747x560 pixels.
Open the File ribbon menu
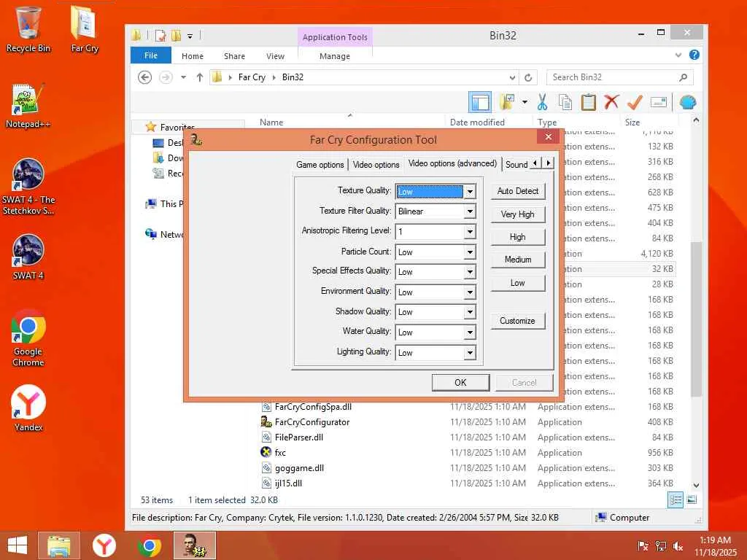[x=151, y=55]
